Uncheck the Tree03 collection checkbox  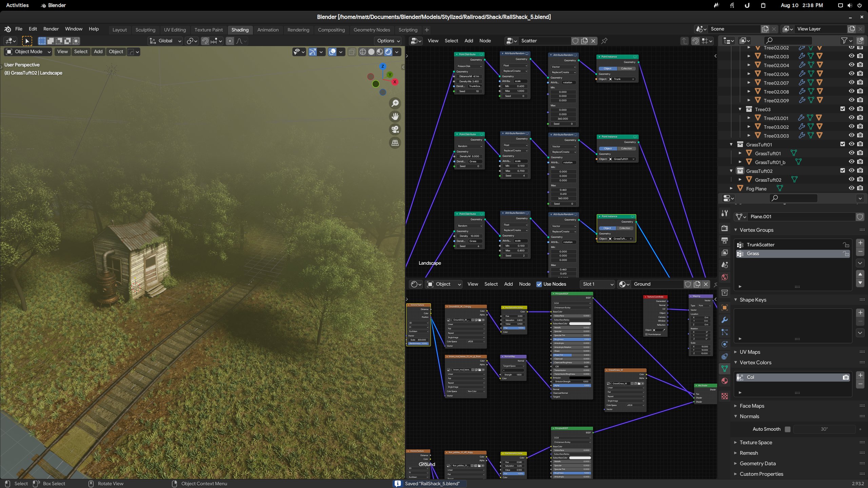(x=843, y=109)
